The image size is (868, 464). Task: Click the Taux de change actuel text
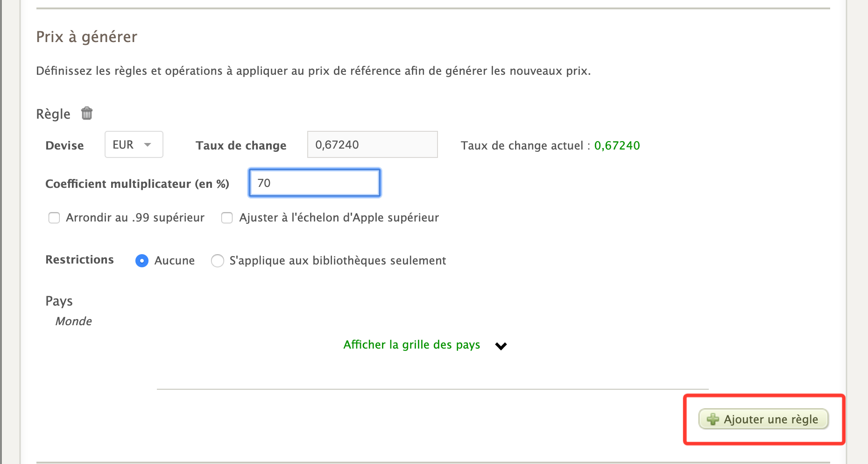(x=522, y=146)
